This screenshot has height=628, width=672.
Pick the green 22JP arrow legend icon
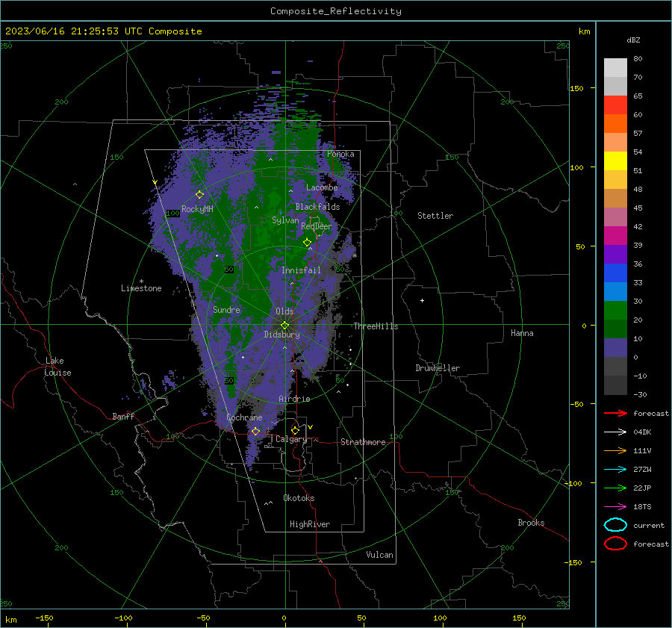click(x=615, y=488)
